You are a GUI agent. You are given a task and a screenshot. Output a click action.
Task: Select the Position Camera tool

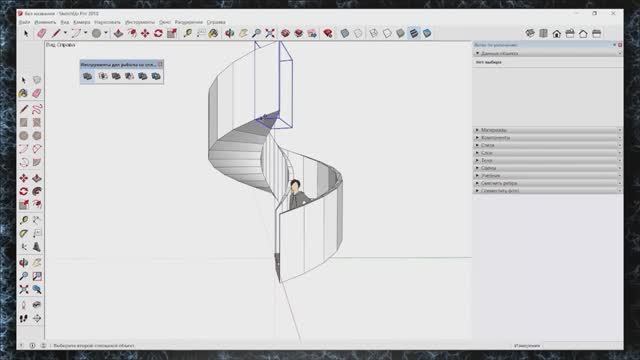pyautogui.click(x=24, y=305)
